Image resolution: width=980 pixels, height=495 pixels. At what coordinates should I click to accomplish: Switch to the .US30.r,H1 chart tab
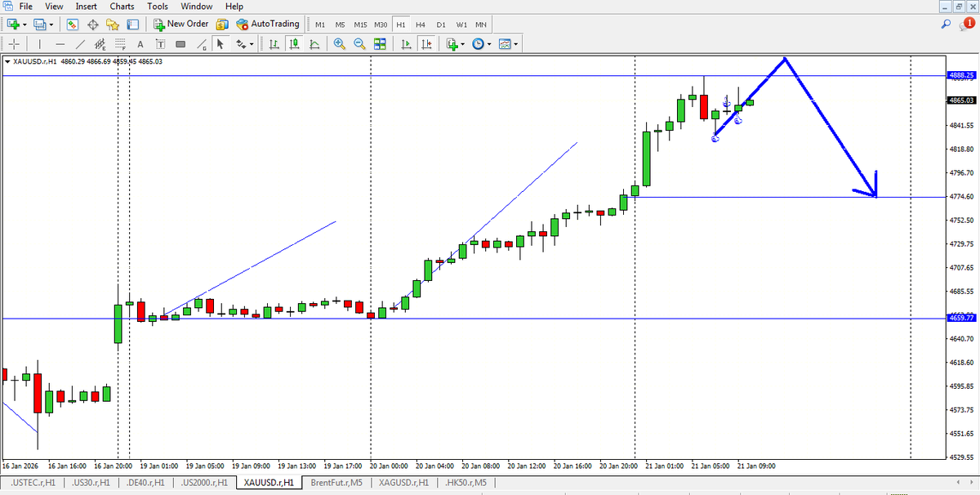tap(91, 483)
